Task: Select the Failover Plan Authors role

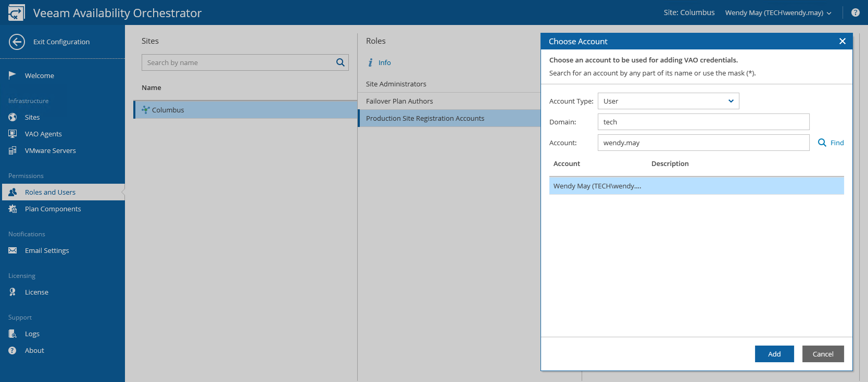Action: 449,101
